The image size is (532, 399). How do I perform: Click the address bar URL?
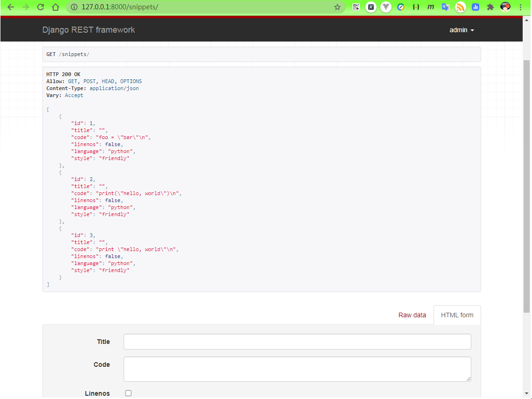pos(120,7)
